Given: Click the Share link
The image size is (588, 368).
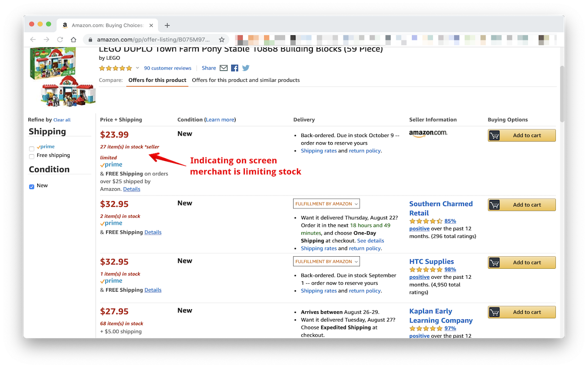Looking at the screenshot, I should tap(209, 68).
